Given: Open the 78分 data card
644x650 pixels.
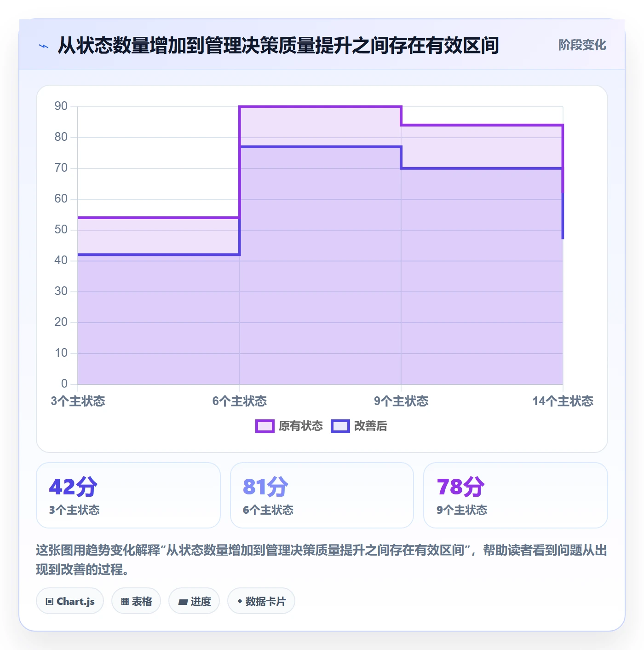Looking at the screenshot, I should coord(516,495).
